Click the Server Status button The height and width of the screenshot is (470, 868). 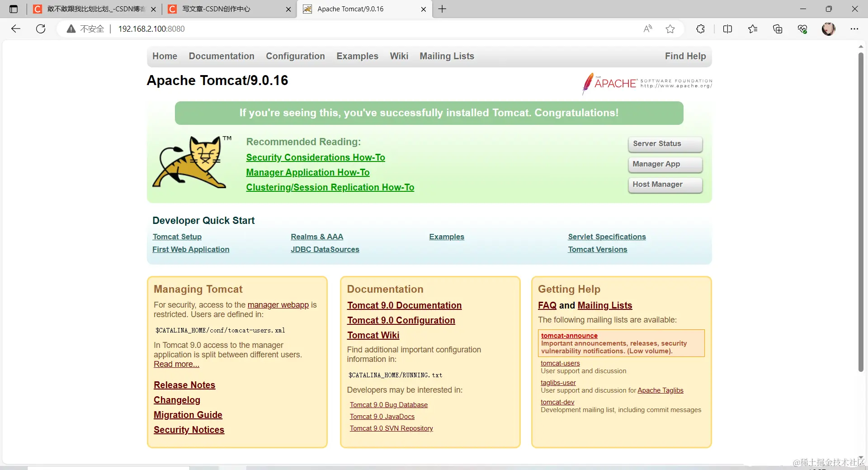(x=665, y=144)
